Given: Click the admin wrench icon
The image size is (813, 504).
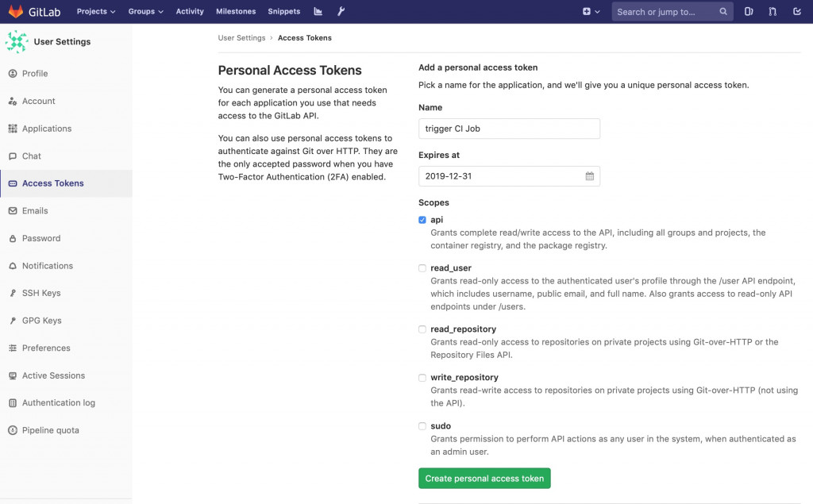Looking at the screenshot, I should (x=341, y=12).
